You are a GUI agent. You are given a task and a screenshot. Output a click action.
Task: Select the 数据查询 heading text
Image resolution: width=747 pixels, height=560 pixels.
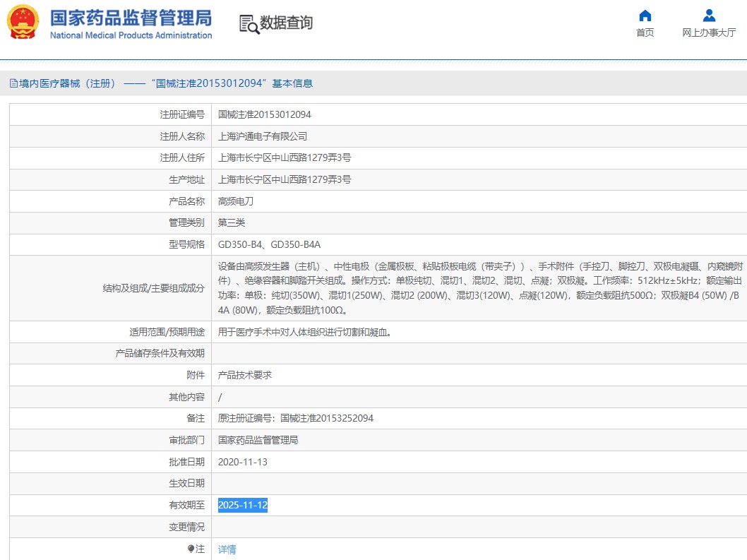tap(286, 23)
